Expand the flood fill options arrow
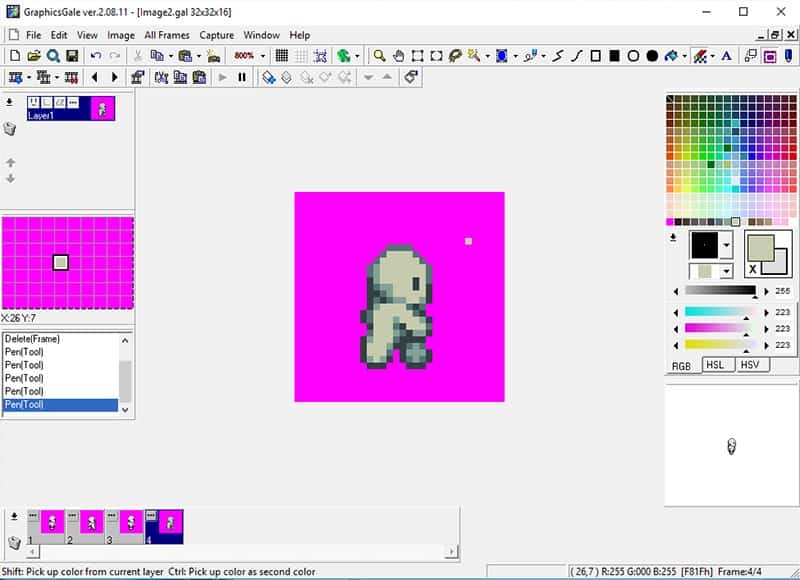 (x=684, y=56)
